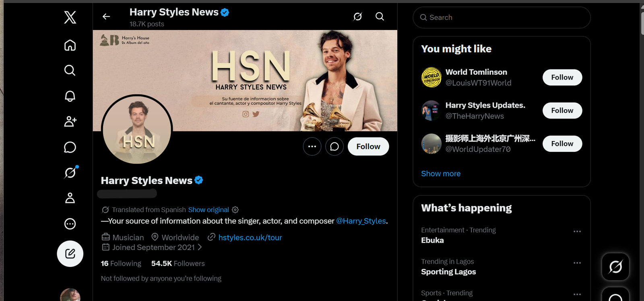Show more suggested accounts

coord(441,174)
